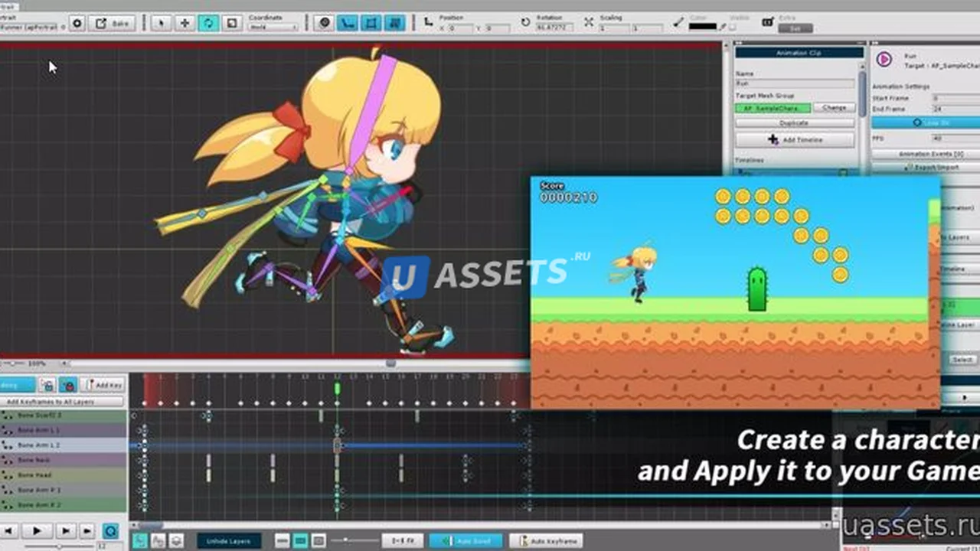The width and height of the screenshot is (980, 551).
Task: Click the Export/Import button
Action: [926, 167]
